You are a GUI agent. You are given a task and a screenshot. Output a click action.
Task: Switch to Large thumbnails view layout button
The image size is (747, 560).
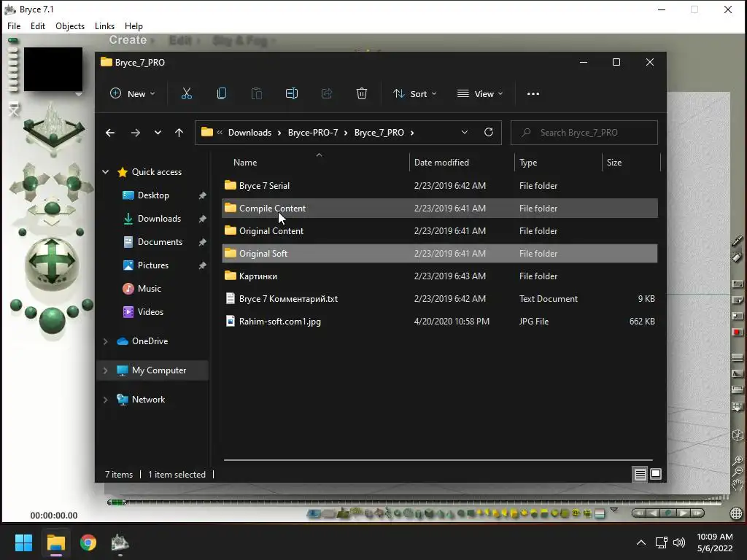click(656, 474)
